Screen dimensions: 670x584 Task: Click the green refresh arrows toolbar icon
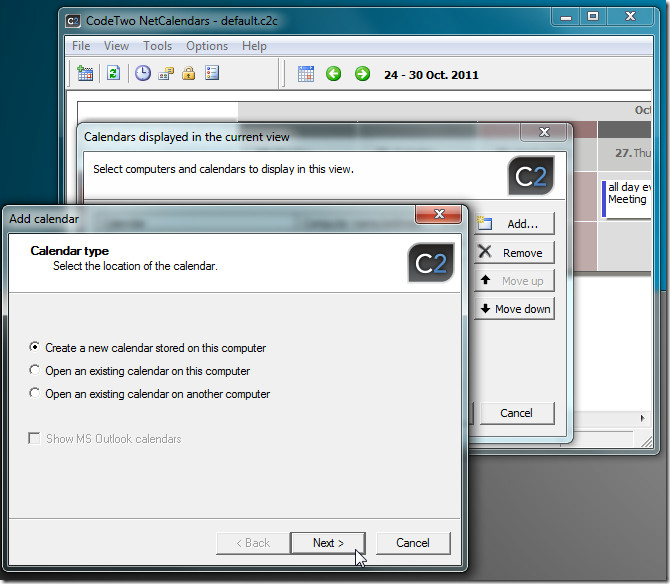113,73
